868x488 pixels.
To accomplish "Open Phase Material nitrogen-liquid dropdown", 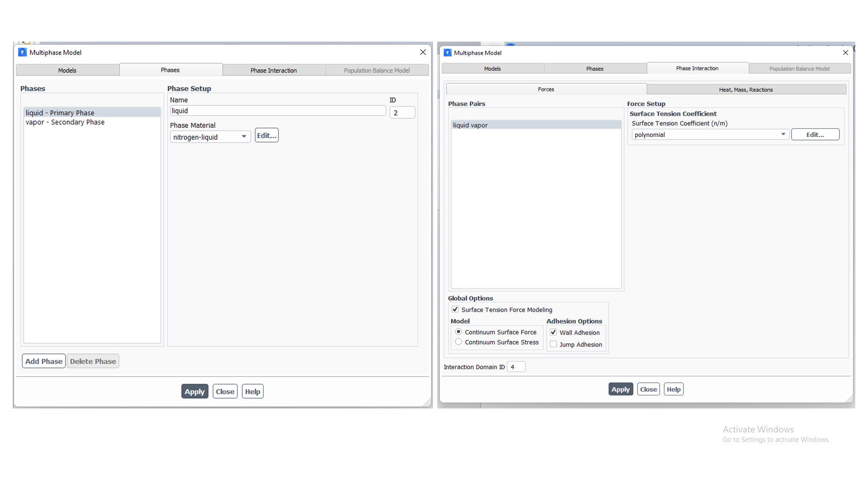I will tap(210, 137).
